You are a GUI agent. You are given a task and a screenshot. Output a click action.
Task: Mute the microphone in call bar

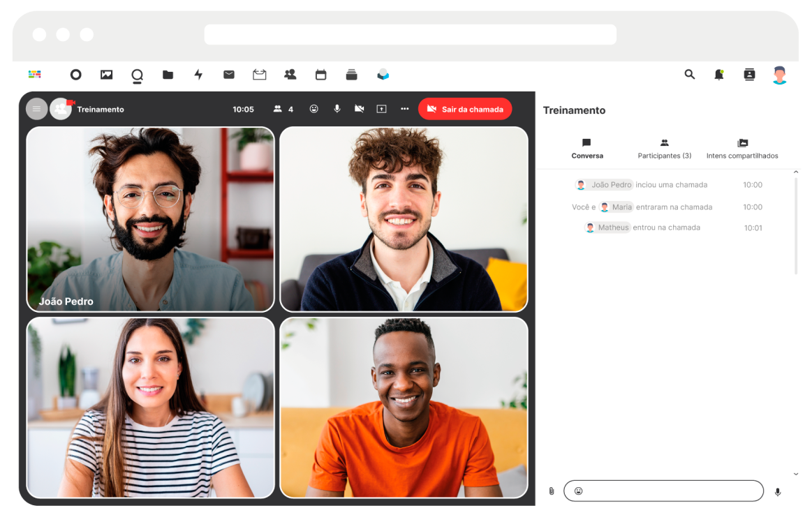(337, 109)
